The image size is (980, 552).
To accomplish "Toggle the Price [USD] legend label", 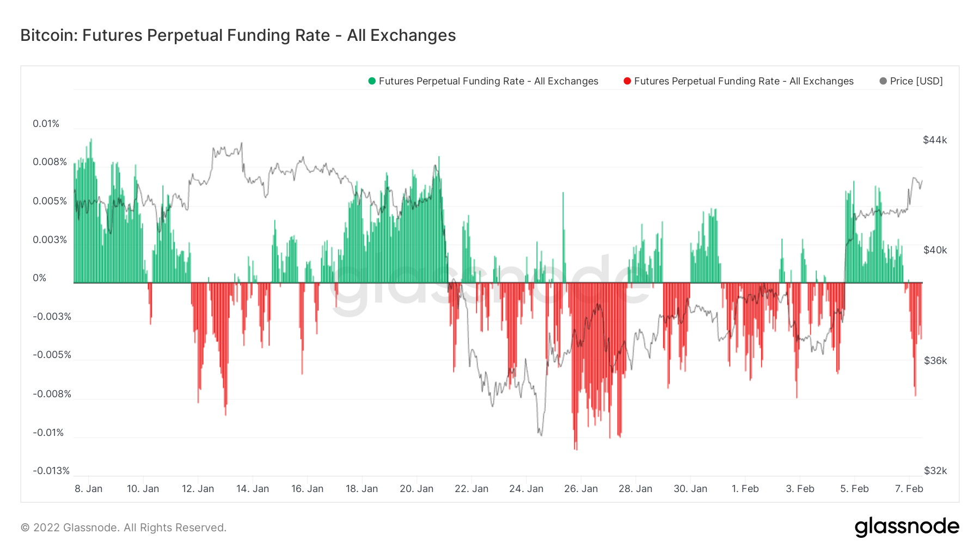I will click(916, 81).
